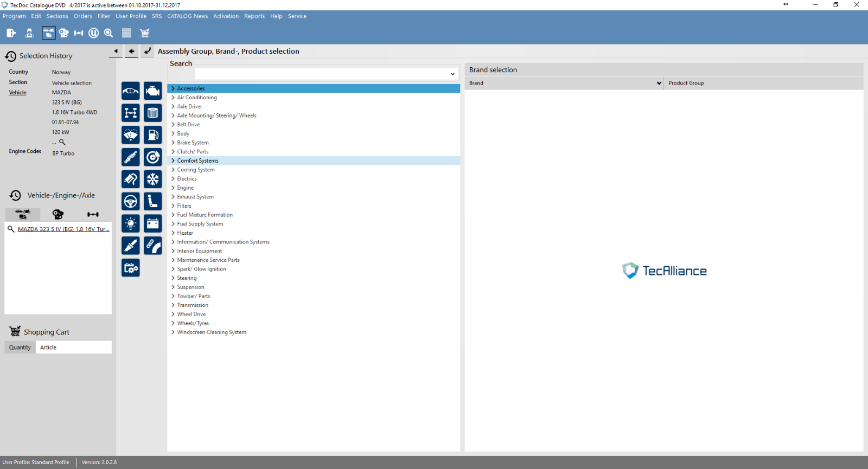This screenshot has height=469, width=868.
Task: Open the Reports menu
Action: pos(254,16)
